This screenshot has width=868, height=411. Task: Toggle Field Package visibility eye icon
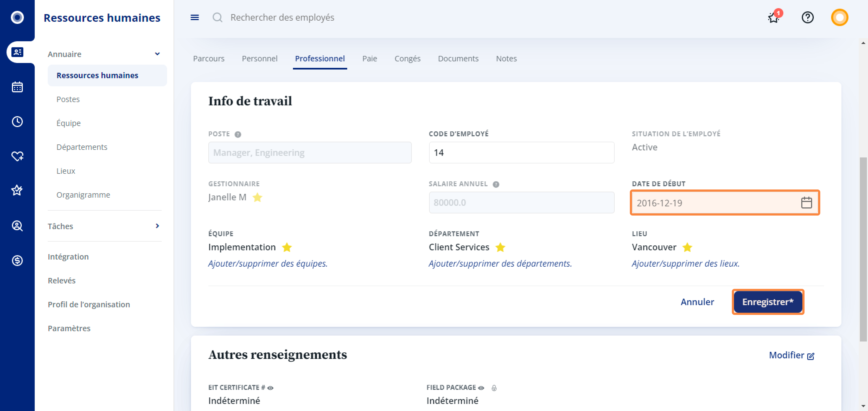481,388
